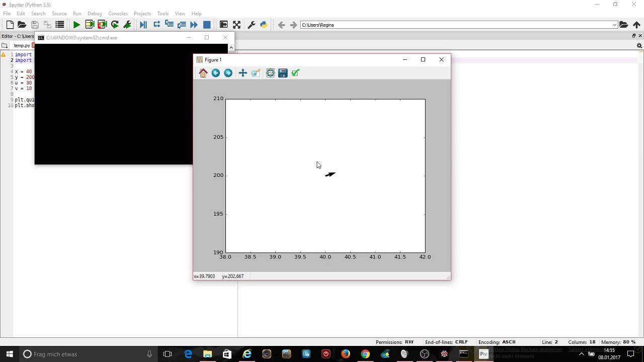Stop debugging with blue square
Image resolution: width=644 pixels, height=362 pixels.
207,25
